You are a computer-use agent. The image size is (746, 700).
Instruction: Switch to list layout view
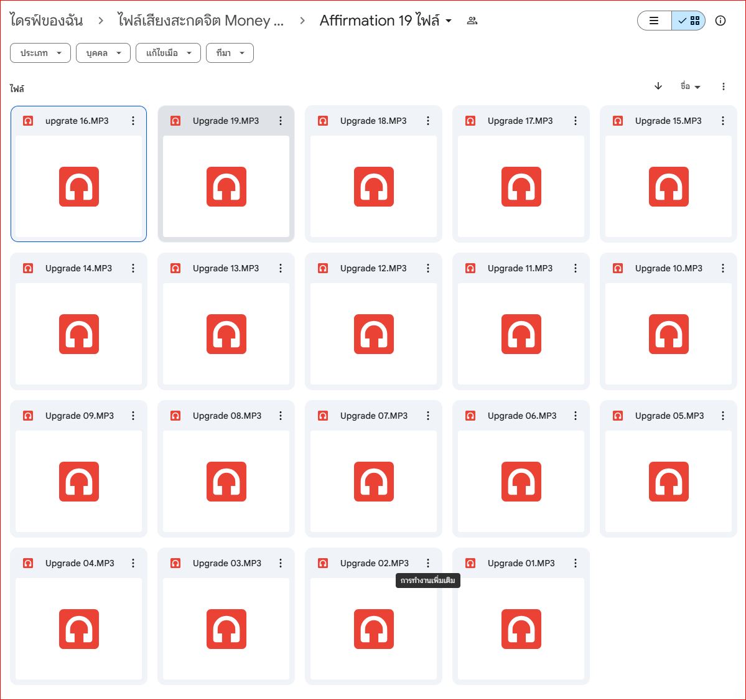[x=654, y=21]
